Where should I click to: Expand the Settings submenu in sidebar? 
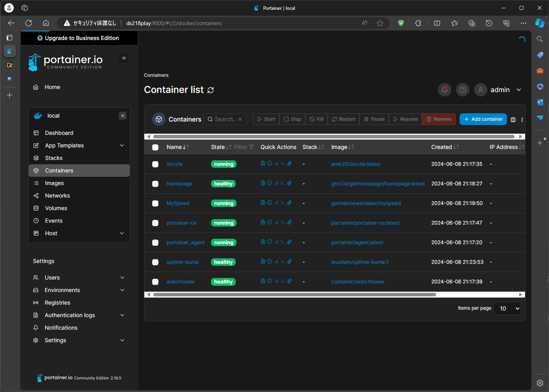(x=55, y=340)
